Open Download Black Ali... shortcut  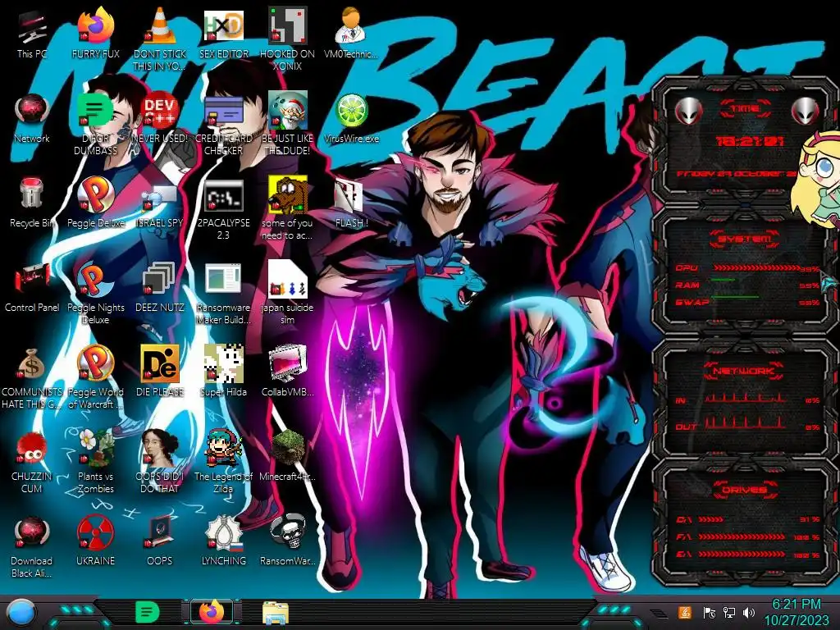point(32,547)
